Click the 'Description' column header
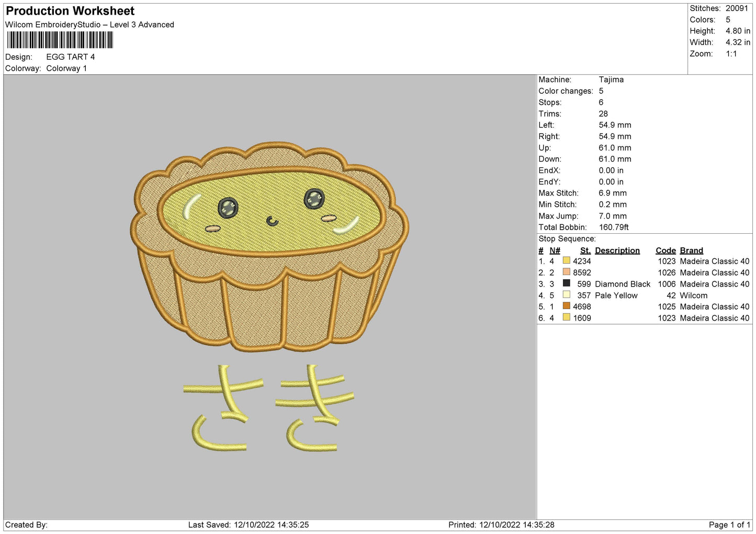The width and height of the screenshot is (756, 534). (617, 251)
